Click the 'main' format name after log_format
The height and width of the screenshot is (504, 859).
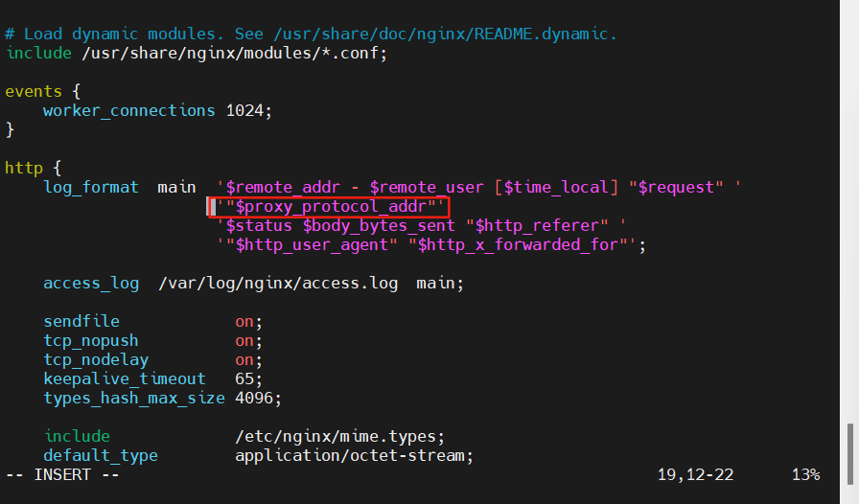pyautogui.click(x=177, y=188)
